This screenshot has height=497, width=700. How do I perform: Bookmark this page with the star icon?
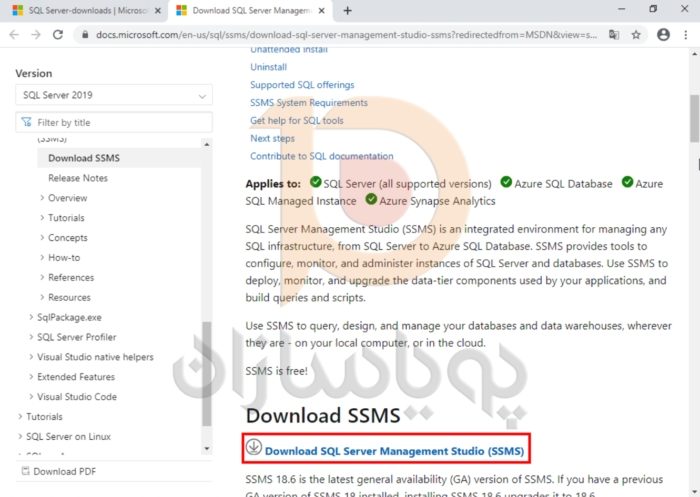pos(636,34)
